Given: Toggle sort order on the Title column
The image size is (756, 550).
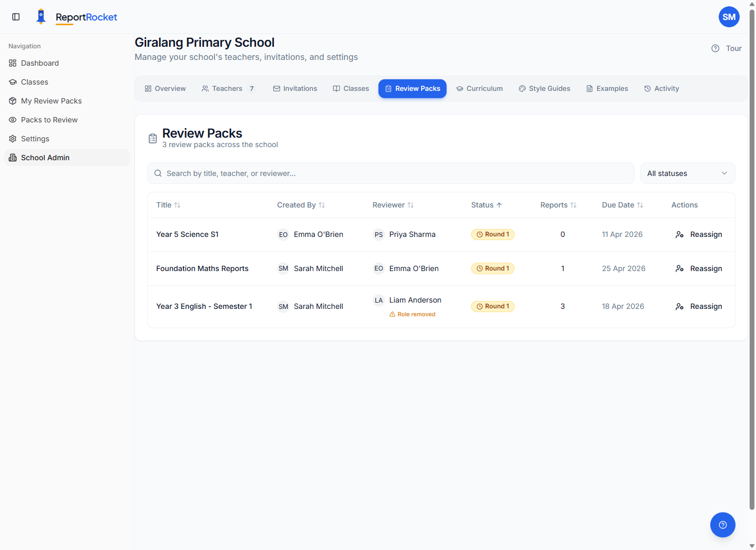Looking at the screenshot, I should tap(178, 205).
